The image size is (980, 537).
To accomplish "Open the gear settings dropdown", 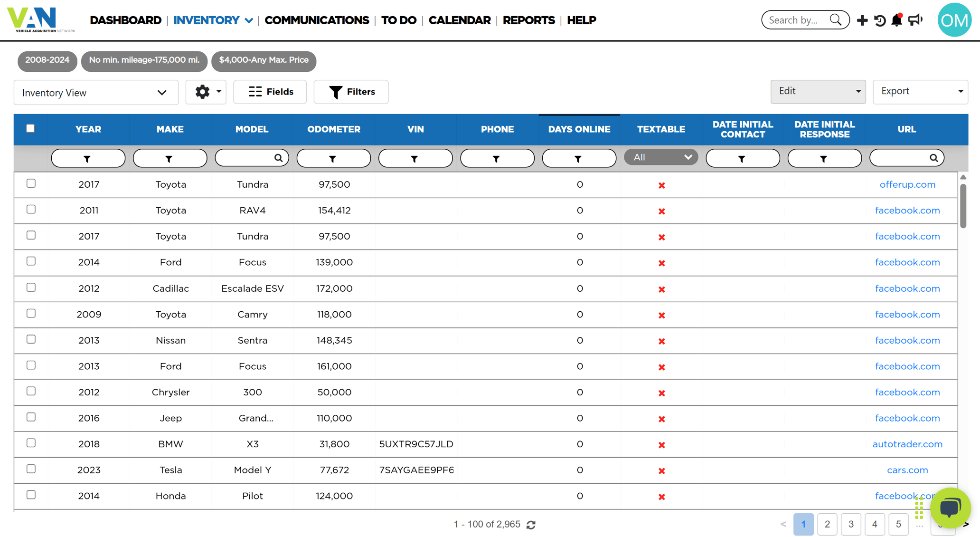I will (x=206, y=92).
